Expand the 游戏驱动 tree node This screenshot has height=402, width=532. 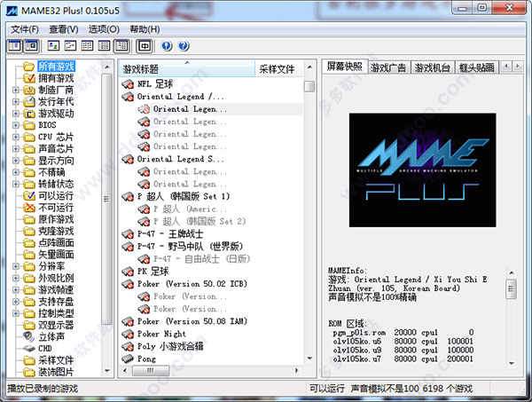[16, 114]
